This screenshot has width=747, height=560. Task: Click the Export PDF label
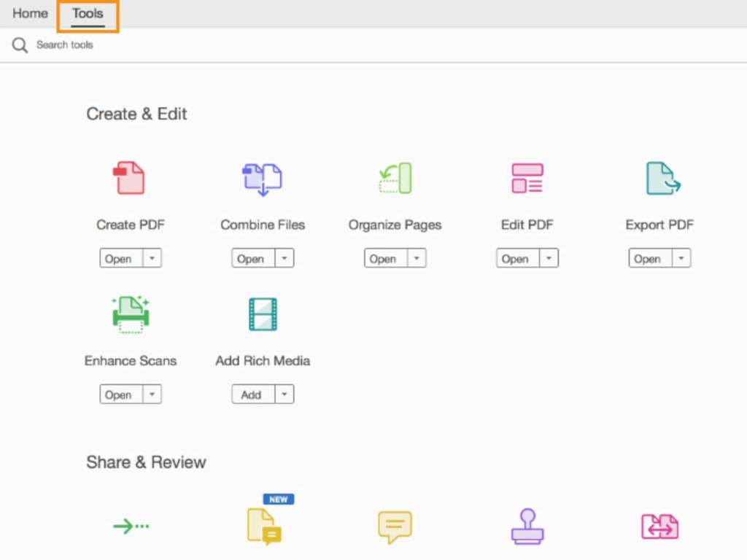pos(659,225)
